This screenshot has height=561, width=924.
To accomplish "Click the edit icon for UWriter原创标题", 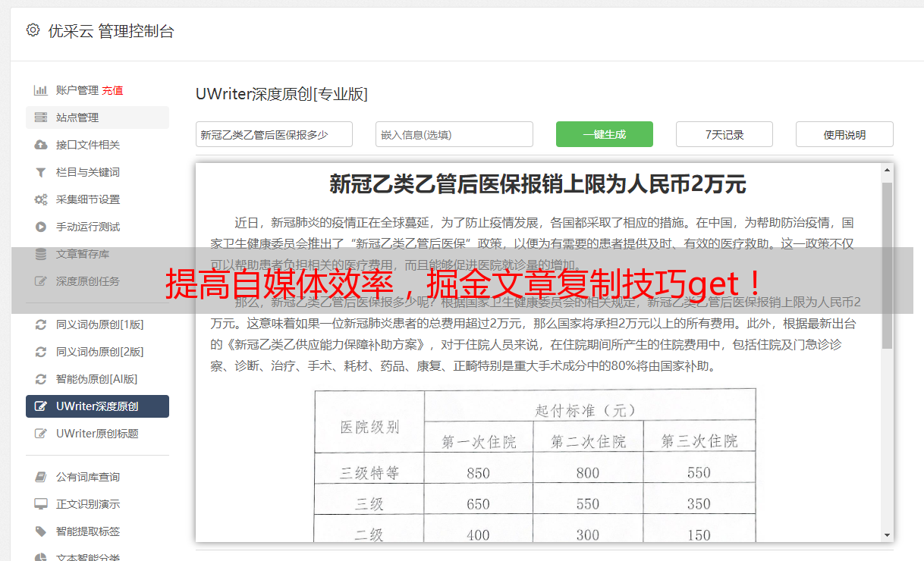I will [41, 434].
